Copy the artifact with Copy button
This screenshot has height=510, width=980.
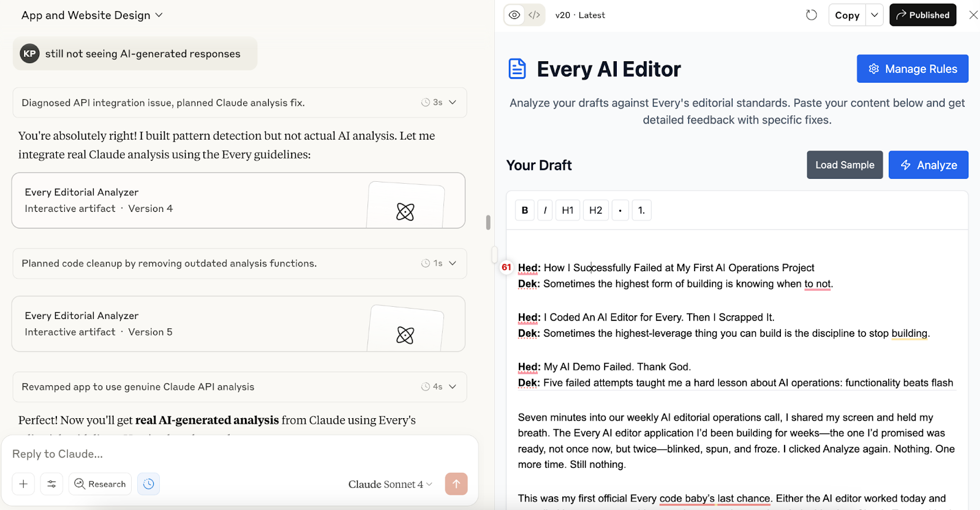[x=847, y=15]
